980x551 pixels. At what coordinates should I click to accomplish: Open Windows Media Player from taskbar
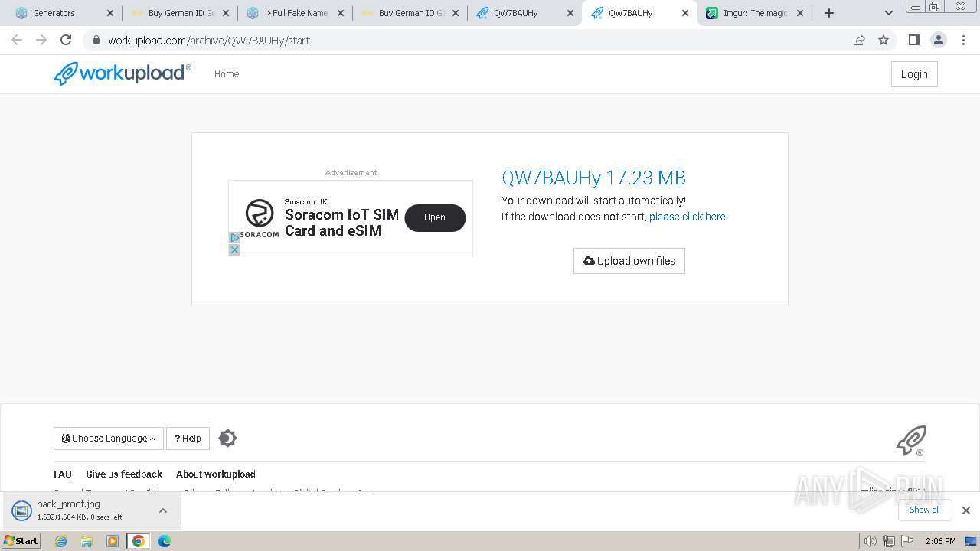[113, 541]
